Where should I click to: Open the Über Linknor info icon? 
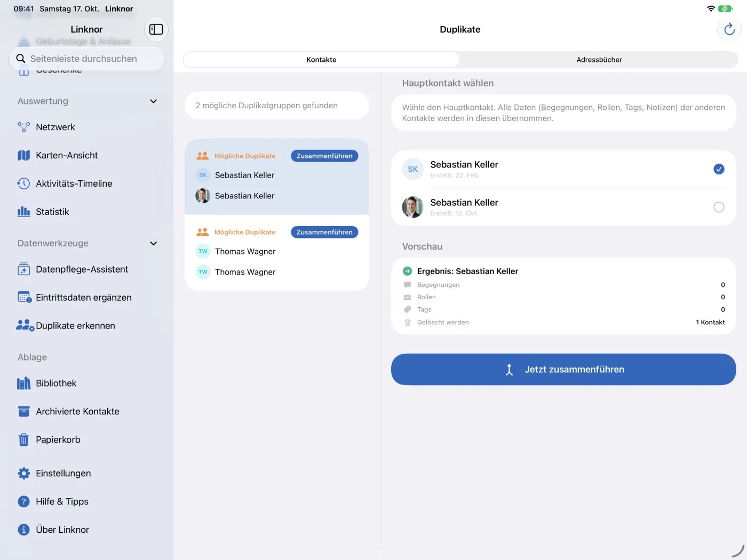click(x=23, y=530)
